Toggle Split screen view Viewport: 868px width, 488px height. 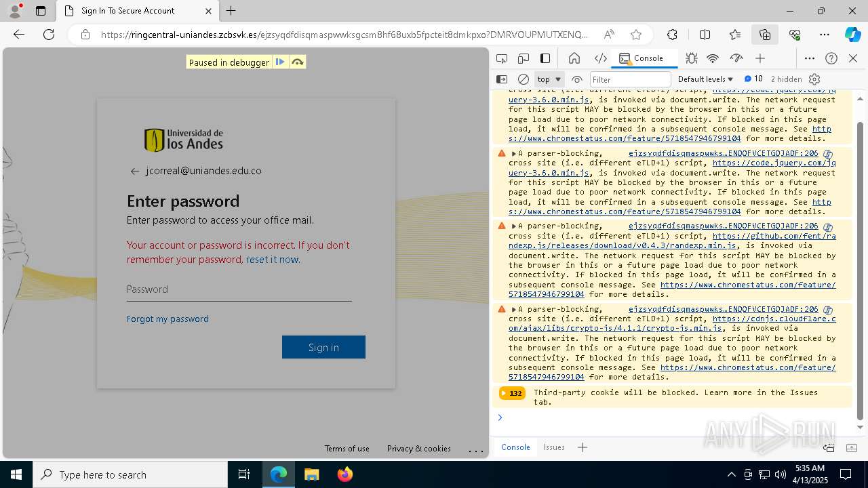point(705,35)
